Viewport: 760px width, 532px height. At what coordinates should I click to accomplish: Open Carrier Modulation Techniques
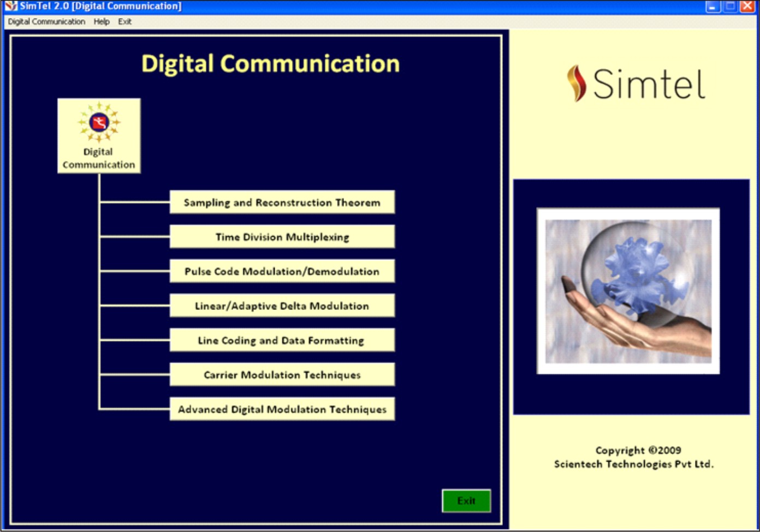282,374
